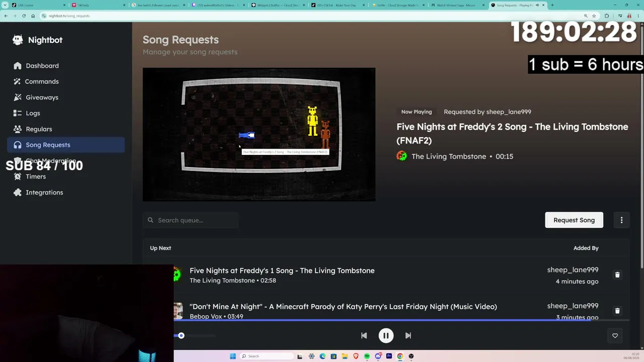Switch to the live twitch follower count tab
The width and height of the screenshot is (644, 362).
point(158,5)
